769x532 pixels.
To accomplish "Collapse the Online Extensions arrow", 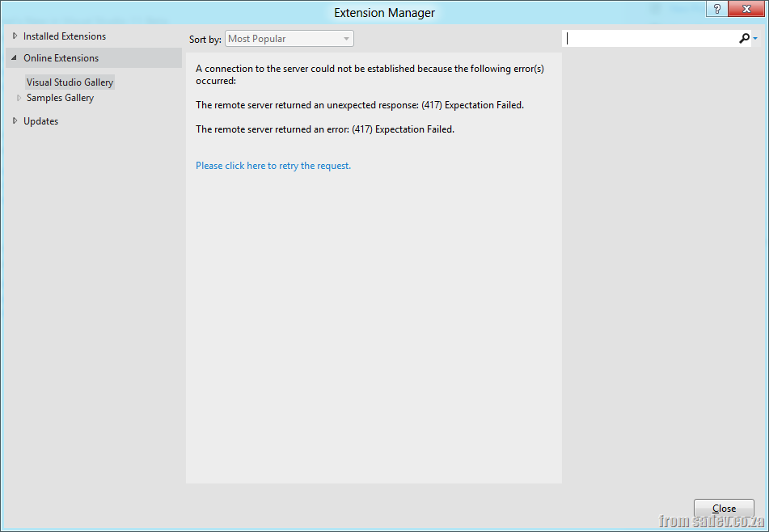I will 15,58.
